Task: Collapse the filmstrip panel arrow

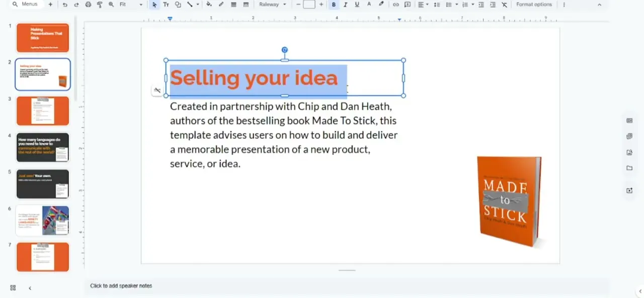Action: (30, 288)
